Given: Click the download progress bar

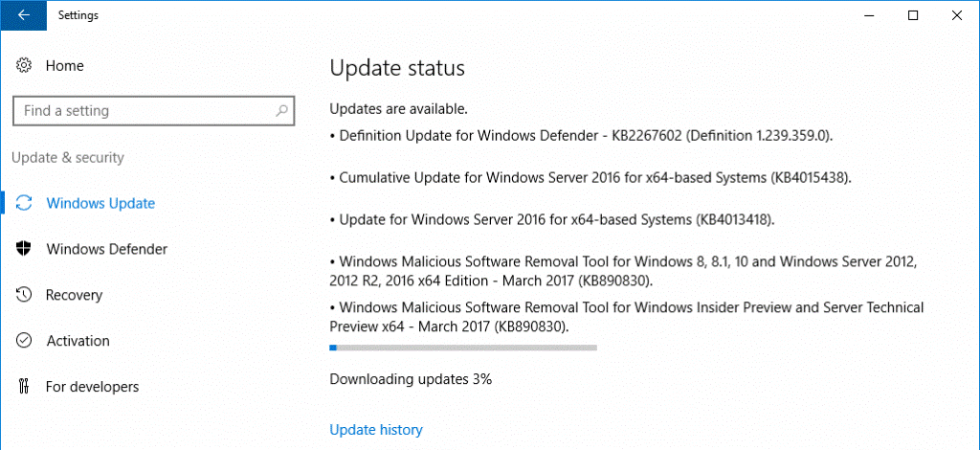Looking at the screenshot, I should tap(463, 348).
